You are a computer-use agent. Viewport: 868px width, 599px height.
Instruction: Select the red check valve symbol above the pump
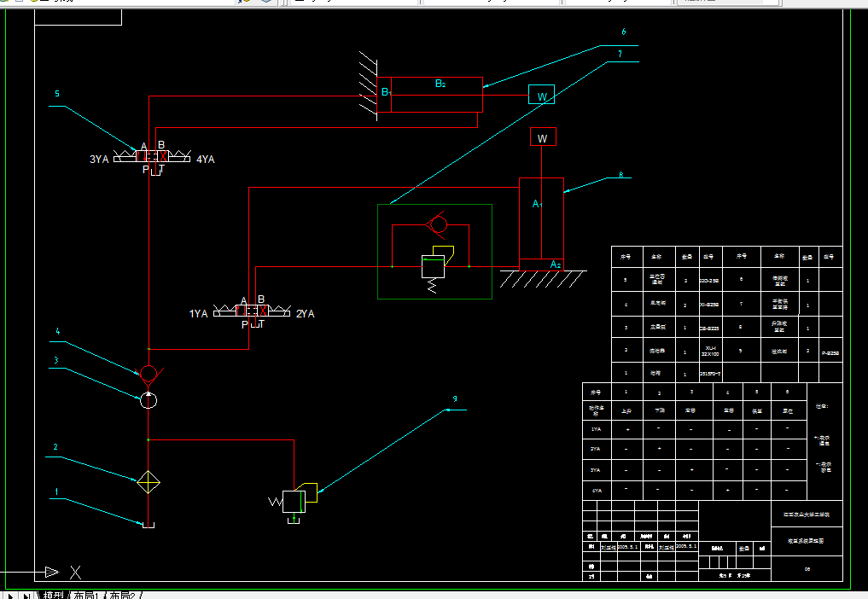(149, 375)
